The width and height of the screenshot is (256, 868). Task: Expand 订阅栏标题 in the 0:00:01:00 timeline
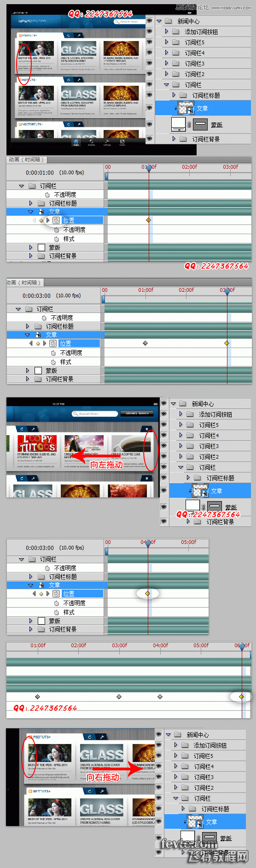pos(31,203)
